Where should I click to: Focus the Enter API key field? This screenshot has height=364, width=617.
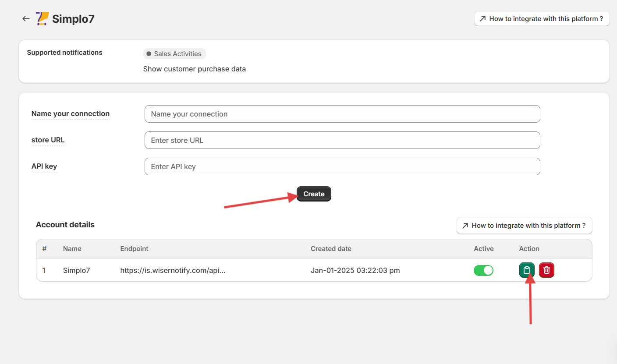[342, 166]
